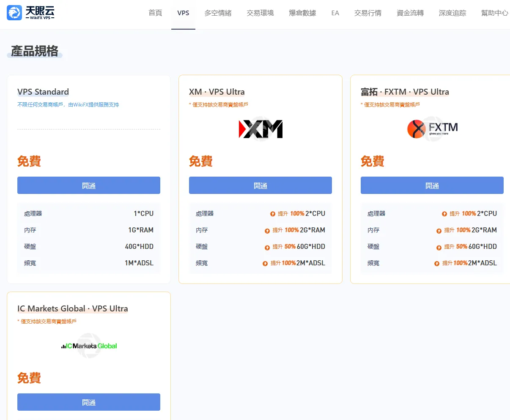Click 開通 button for VPS Standard
This screenshot has height=420, width=510.
coord(89,185)
